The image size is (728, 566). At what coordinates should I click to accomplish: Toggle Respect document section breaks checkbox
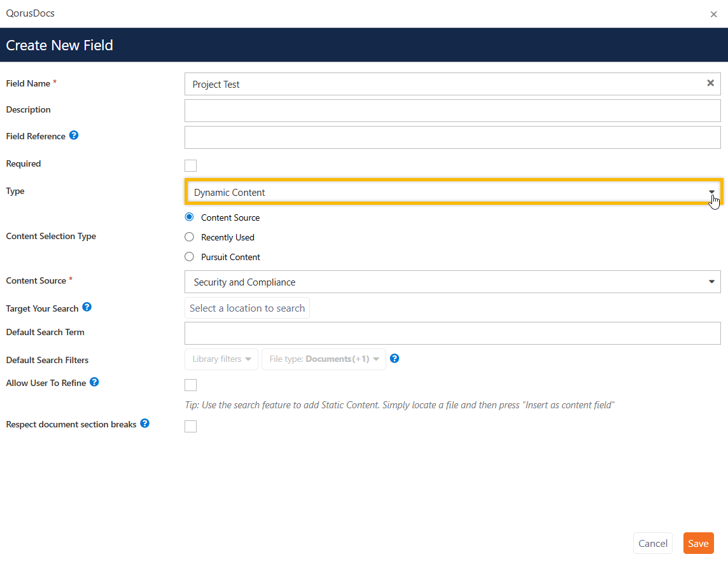(190, 426)
